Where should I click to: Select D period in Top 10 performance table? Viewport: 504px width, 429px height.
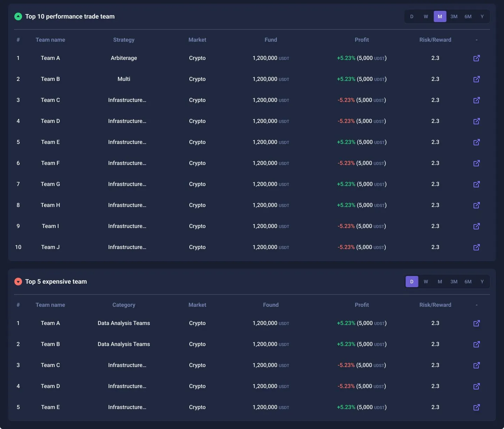tap(412, 16)
